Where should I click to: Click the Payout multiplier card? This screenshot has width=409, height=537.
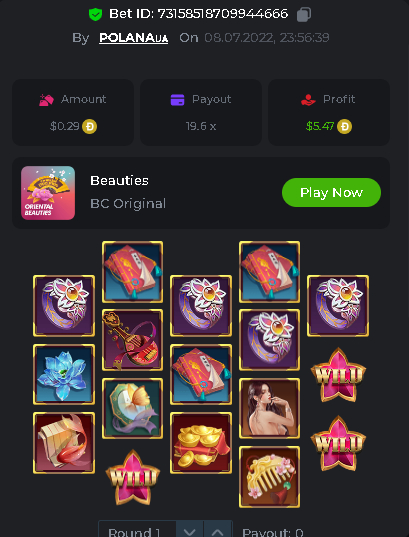pyautogui.click(x=201, y=113)
